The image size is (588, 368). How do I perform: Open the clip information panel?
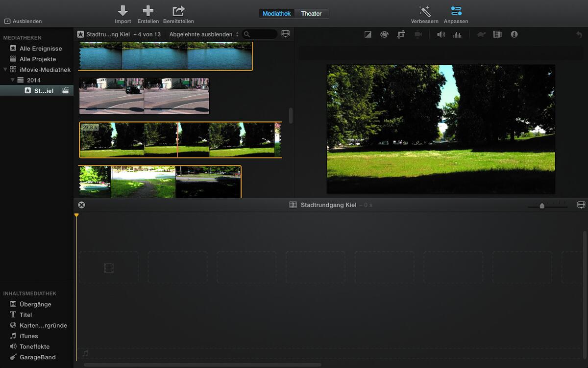[x=514, y=34]
